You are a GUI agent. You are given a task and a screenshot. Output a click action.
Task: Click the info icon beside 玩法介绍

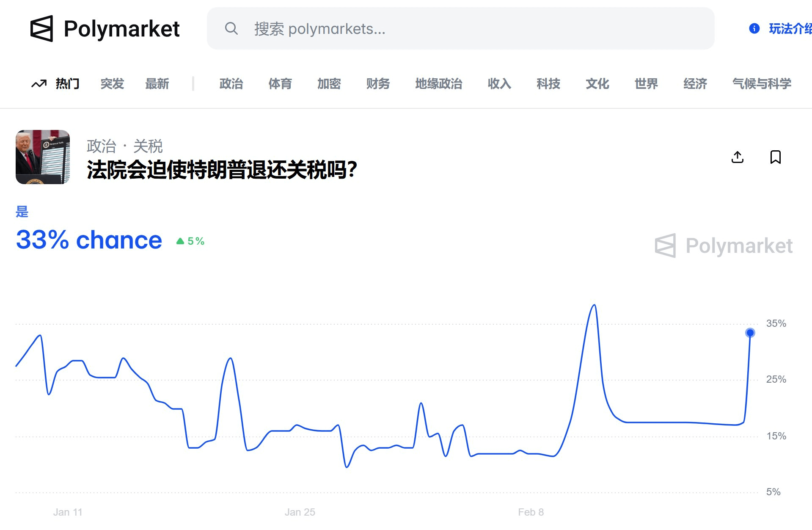(x=754, y=28)
